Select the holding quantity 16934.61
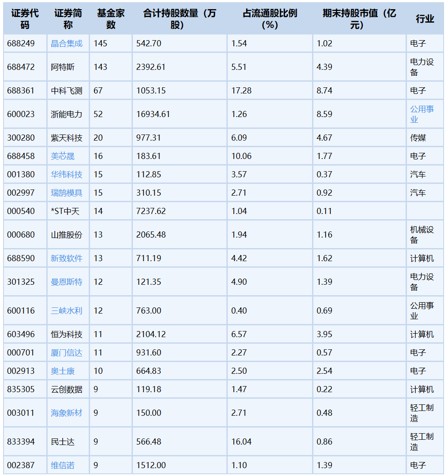The width and height of the screenshot is (448, 476). 153,114
